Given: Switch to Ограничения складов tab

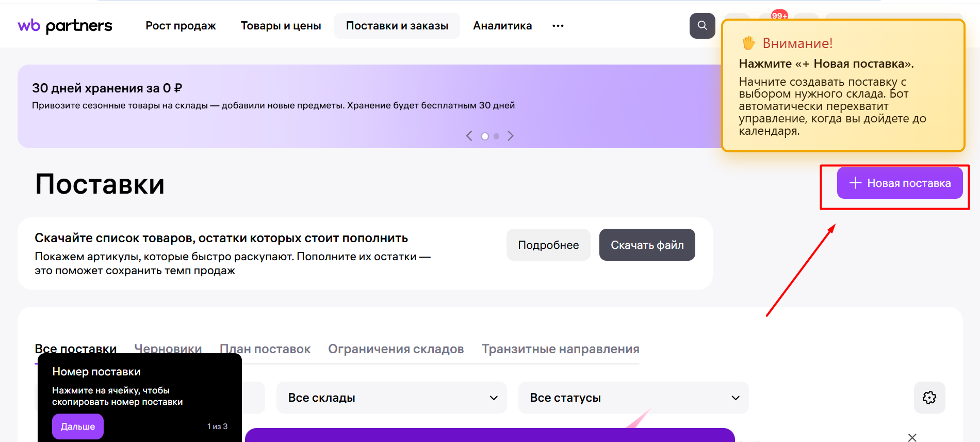Looking at the screenshot, I should 396,349.
